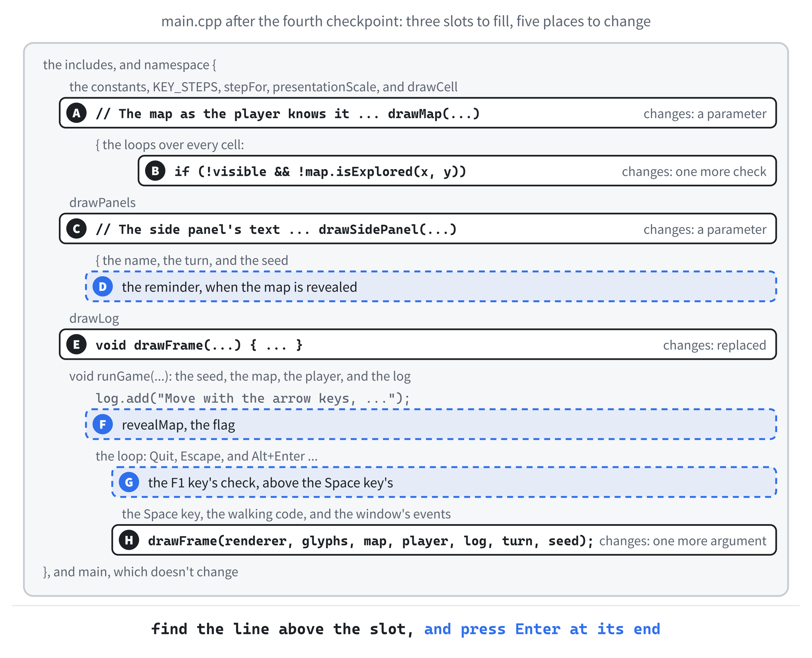The height and width of the screenshot is (658, 812).
Task: Click the blue letter G badge
Action: coord(129,483)
